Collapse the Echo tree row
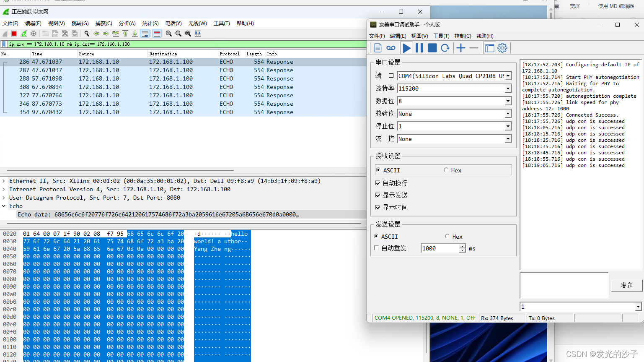The width and height of the screenshot is (644, 362). pyautogui.click(x=4, y=206)
